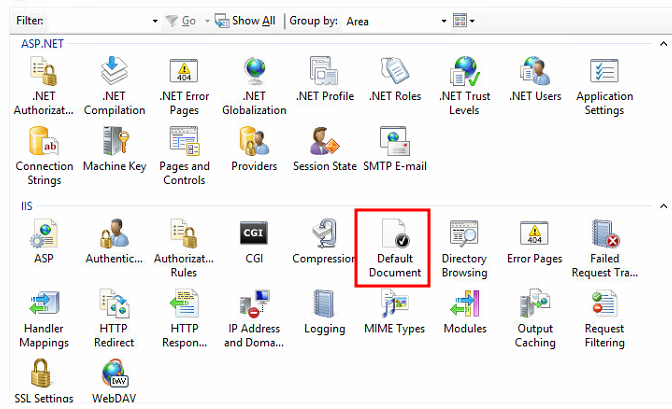The width and height of the screenshot is (672, 409).
Task: Open Pages and Controls feature
Action: tap(184, 156)
